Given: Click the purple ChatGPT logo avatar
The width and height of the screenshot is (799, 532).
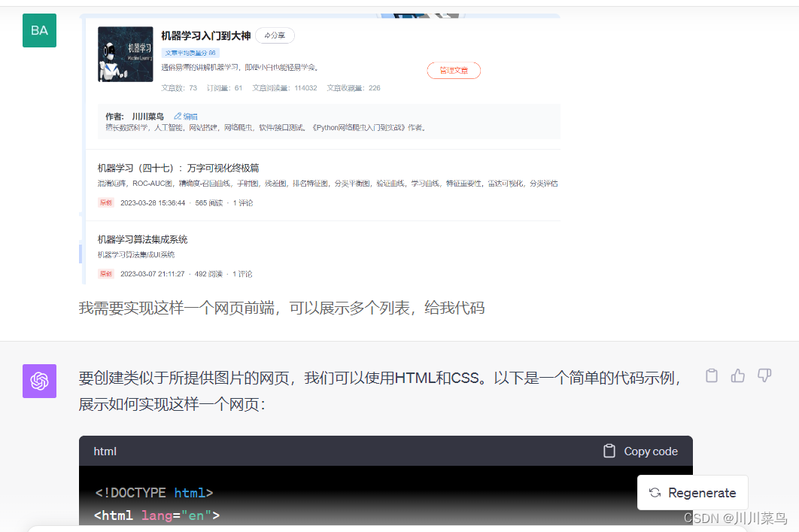Looking at the screenshot, I should pyautogui.click(x=39, y=381).
